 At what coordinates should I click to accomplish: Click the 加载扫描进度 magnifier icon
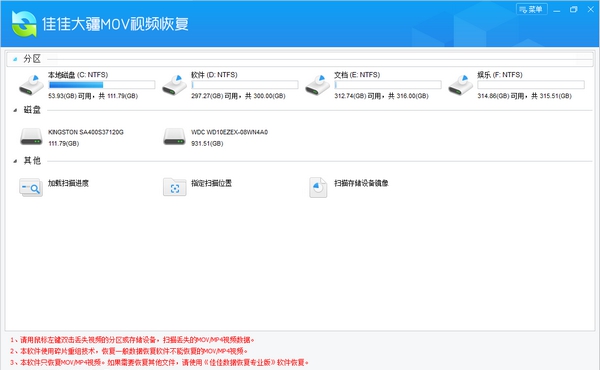[31, 187]
